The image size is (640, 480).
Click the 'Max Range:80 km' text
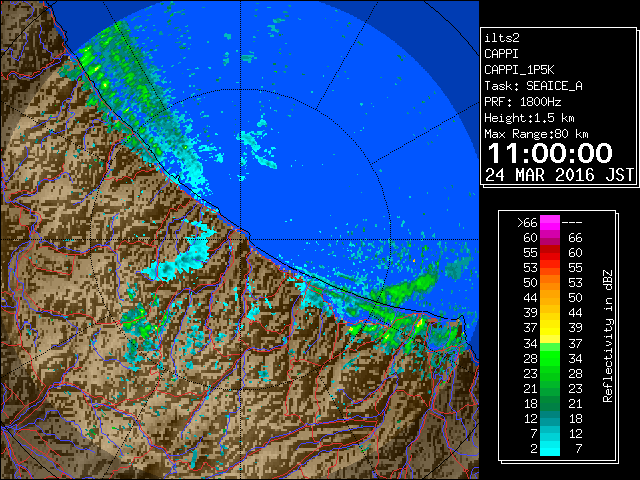[x=536, y=134]
